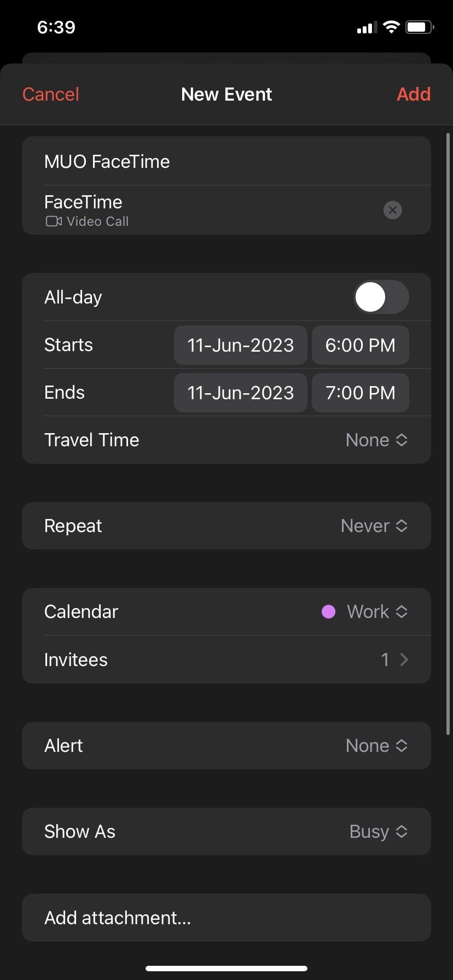Tap the battery icon in the status bar
This screenshot has width=453, height=980.
420,27
